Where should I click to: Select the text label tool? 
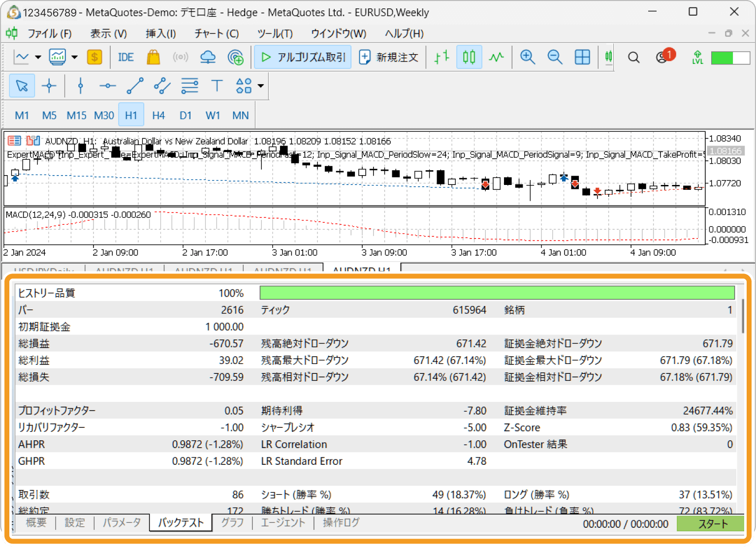coord(217,86)
